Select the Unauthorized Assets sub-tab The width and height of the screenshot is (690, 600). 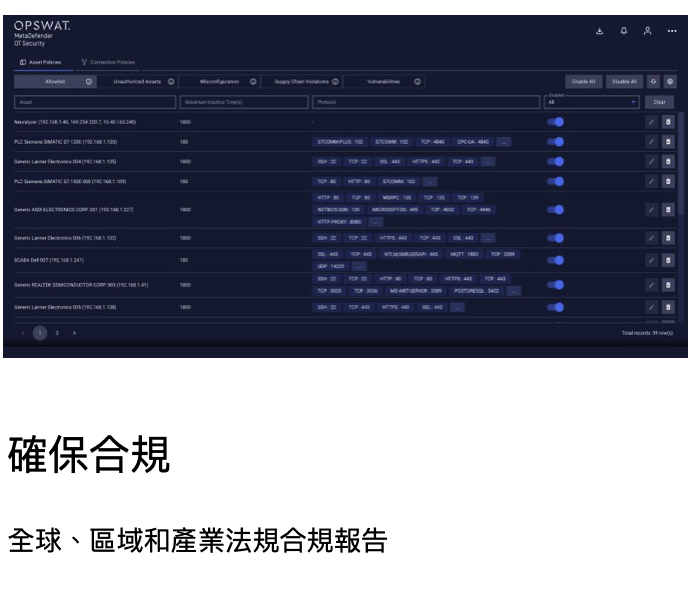coord(137,81)
